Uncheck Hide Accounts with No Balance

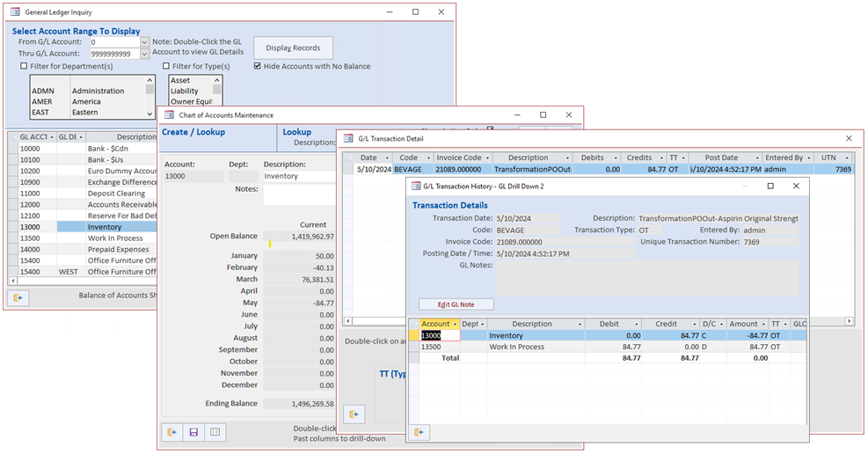[257, 66]
